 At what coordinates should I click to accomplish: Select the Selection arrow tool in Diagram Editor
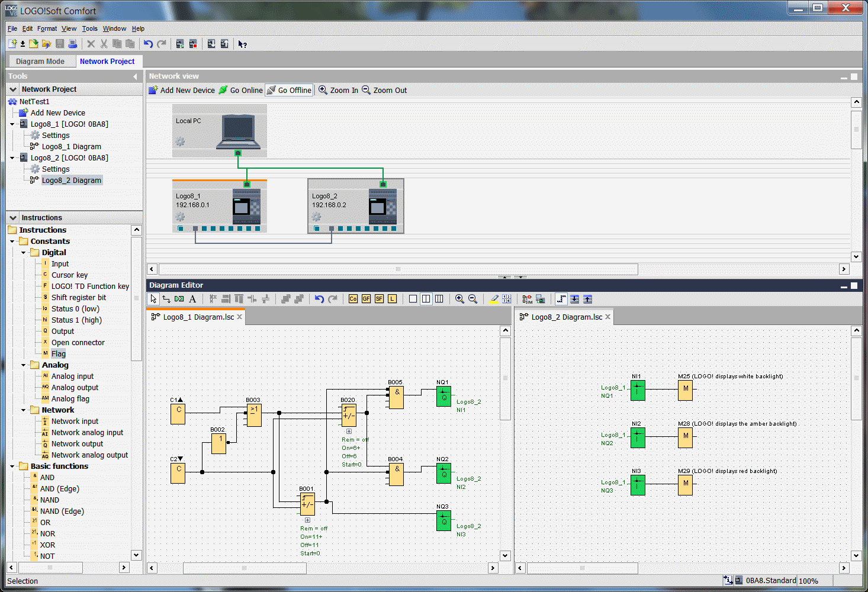(153, 299)
